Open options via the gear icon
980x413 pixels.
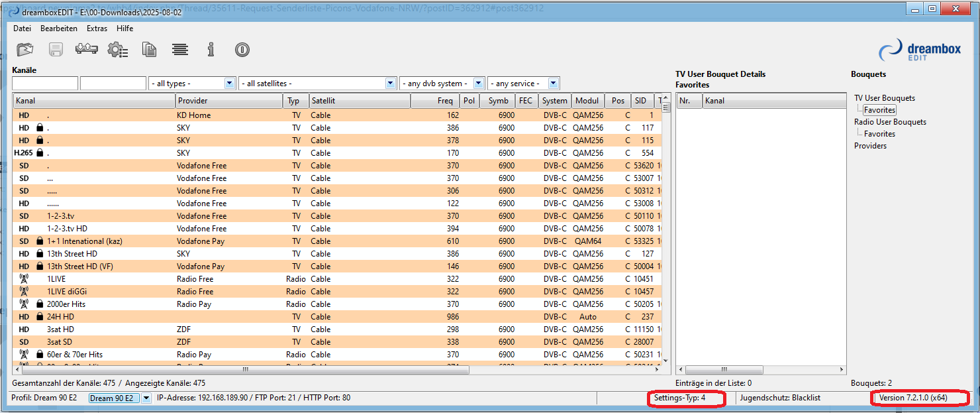pos(118,50)
